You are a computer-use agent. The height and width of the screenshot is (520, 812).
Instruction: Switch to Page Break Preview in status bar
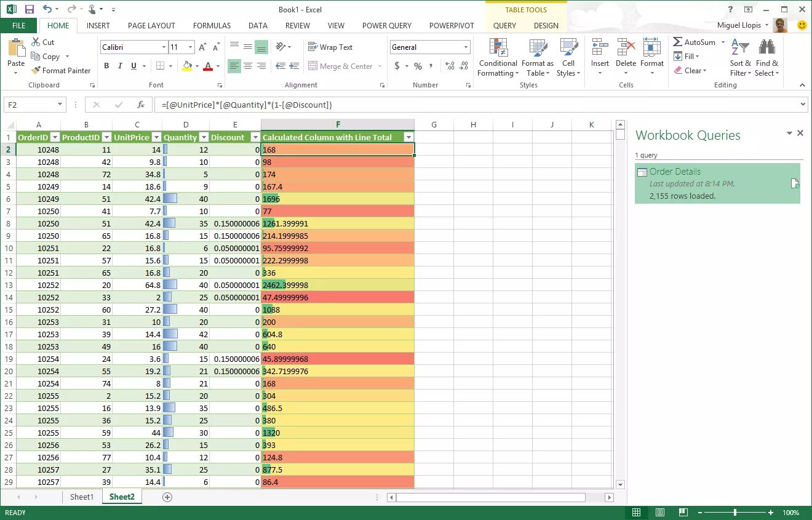click(683, 512)
